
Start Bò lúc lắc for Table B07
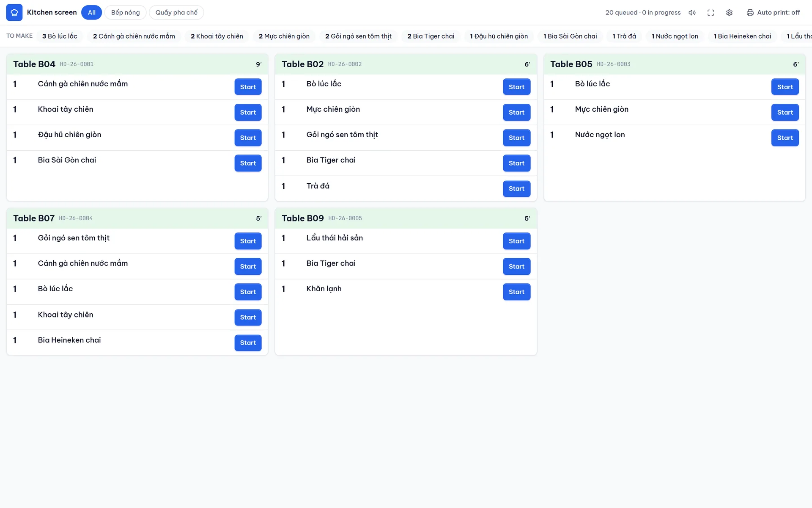point(248,292)
